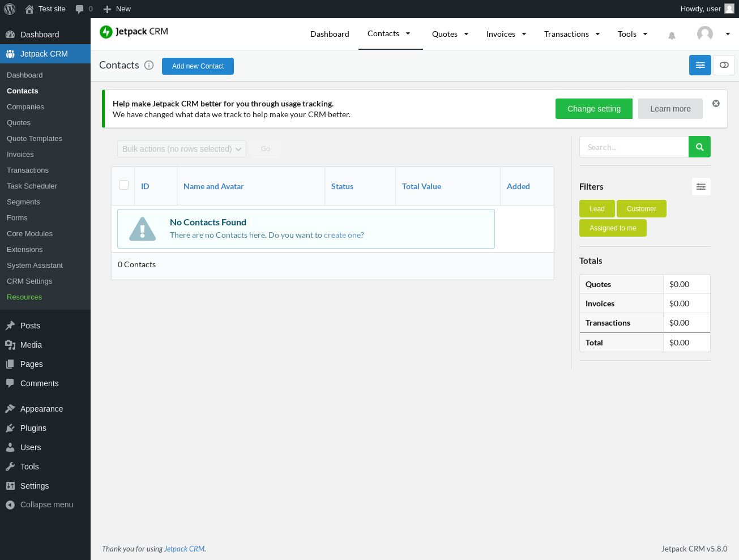Viewport: 739px width, 560px height.
Task: Click the Pages icon in sidebar
Action: pyautogui.click(x=10, y=364)
